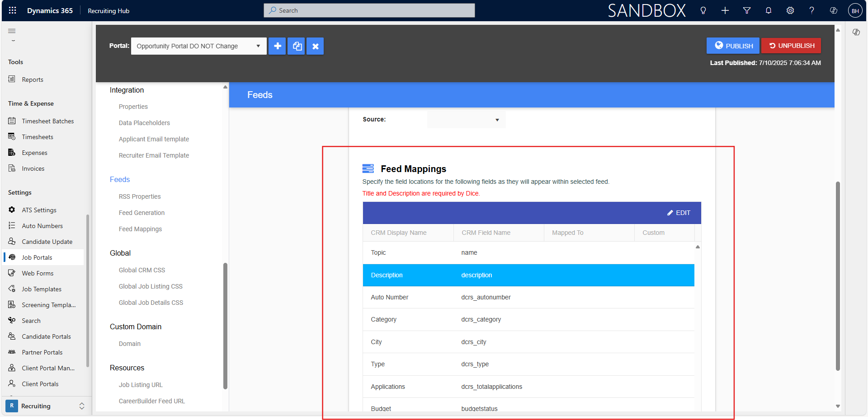
Task: Open CareerBuilder Feed URL link
Action: click(x=152, y=401)
